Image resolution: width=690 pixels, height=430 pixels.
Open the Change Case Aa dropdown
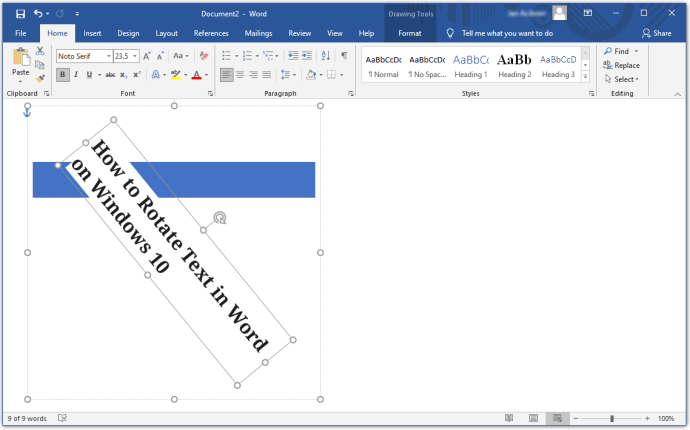coord(180,56)
